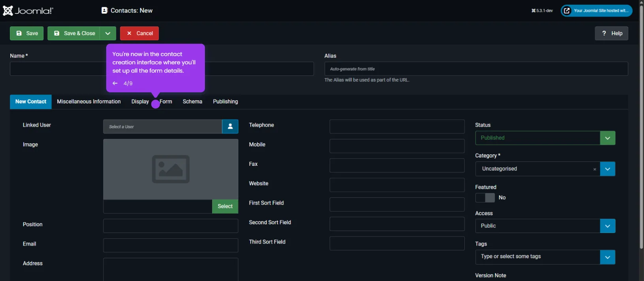The image size is (644, 281).
Task: Click the Joomla logo icon
Action: (x=8, y=11)
